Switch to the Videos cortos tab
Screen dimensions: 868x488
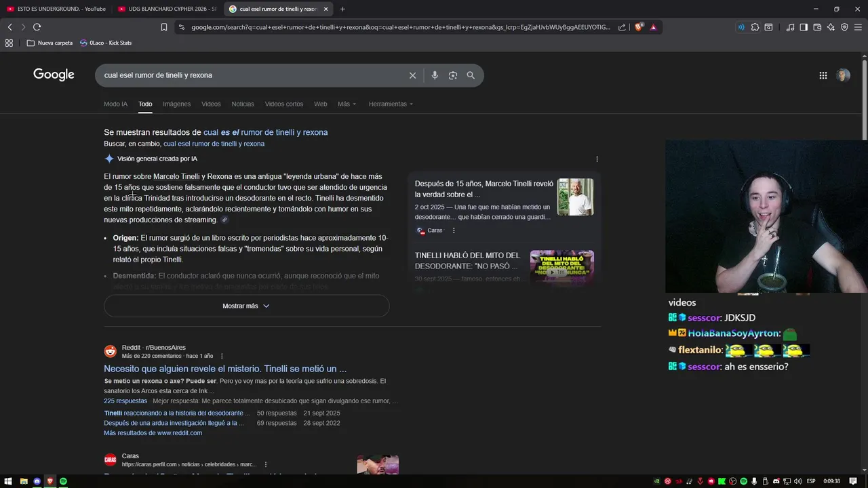[x=284, y=104]
